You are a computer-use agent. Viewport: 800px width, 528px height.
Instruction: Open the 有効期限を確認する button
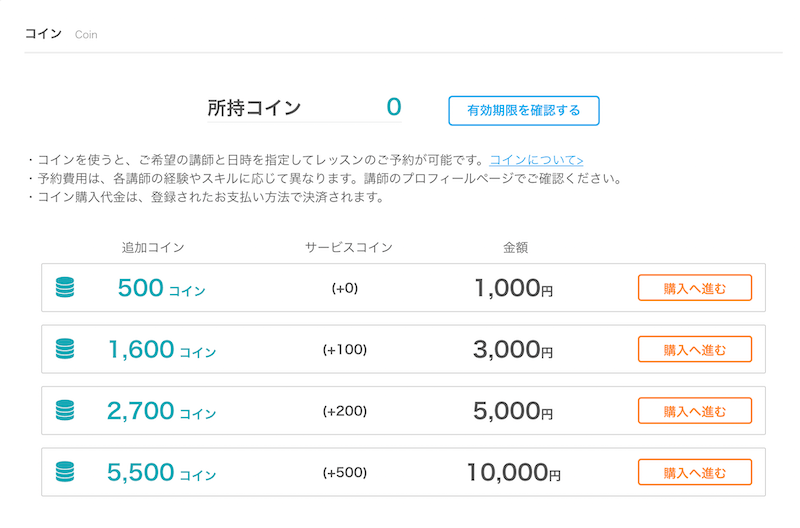tap(524, 110)
